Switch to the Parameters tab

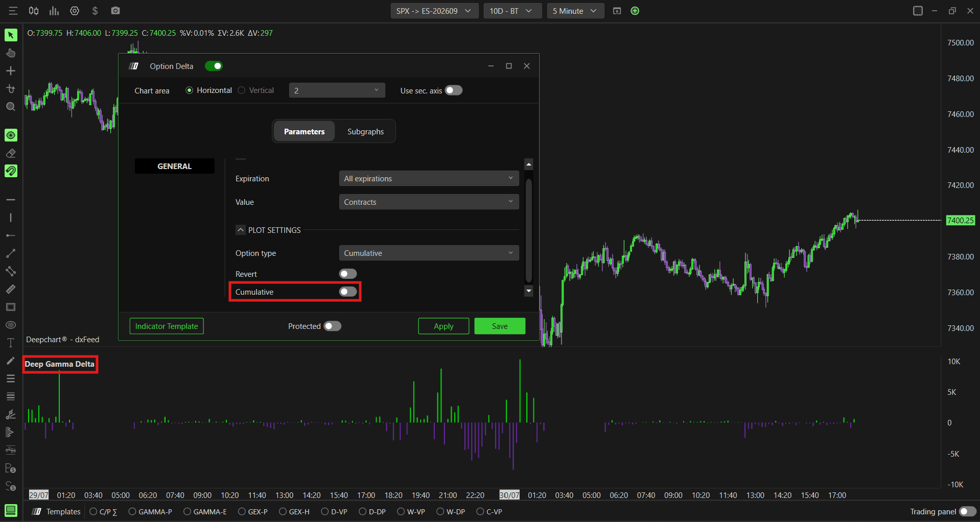coord(304,131)
